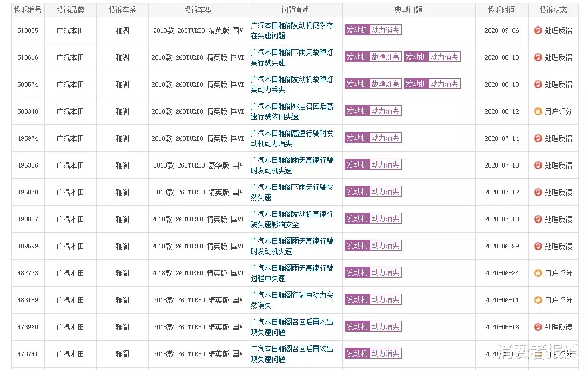Viewport: 588px width, 370px height.
Task: Select 用户评分 status for complaint 508340
Action: (558, 111)
